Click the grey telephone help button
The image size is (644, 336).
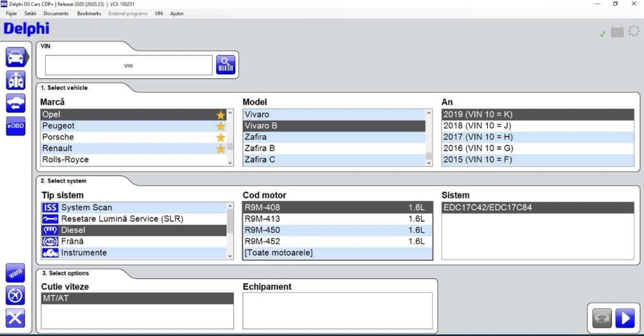coord(602,319)
